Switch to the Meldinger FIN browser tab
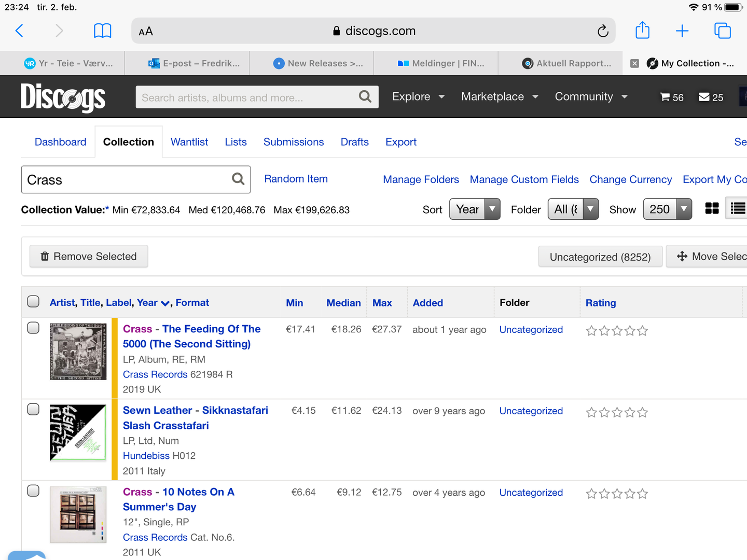The height and width of the screenshot is (560, 747). [436, 63]
